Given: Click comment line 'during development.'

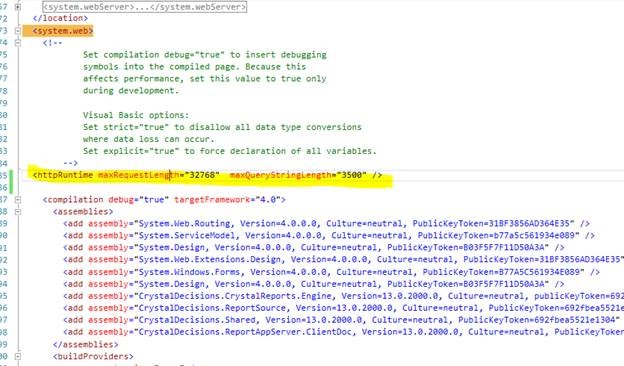Looking at the screenshot, I should click(131, 91).
